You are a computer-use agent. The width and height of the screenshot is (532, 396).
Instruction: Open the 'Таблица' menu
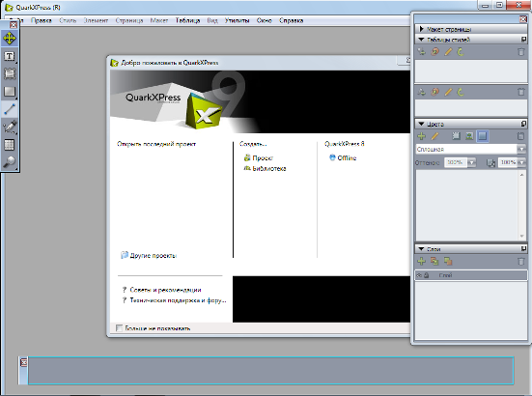click(187, 20)
